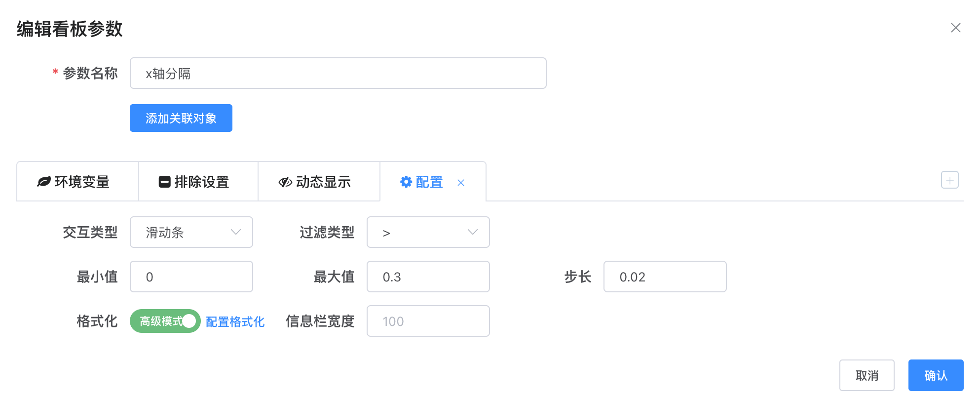
Task: Focus the 参数名称 input field
Action: [338, 73]
